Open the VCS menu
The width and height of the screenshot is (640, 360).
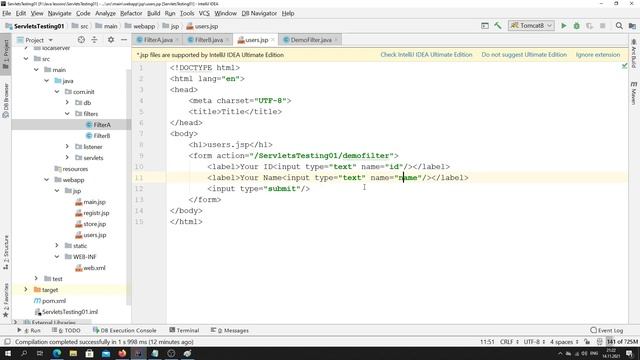coord(204,13)
